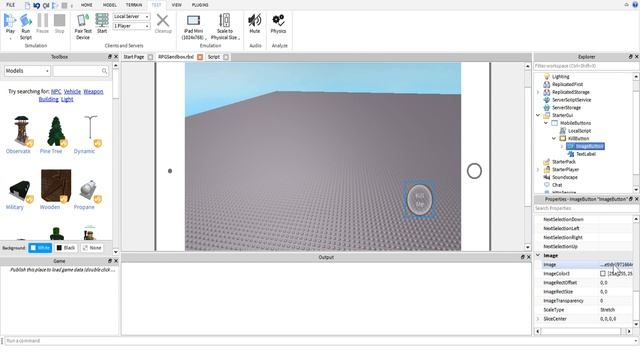640x360 pixels.
Task: Click the TextLabel icon in Explorer
Action: point(571,154)
